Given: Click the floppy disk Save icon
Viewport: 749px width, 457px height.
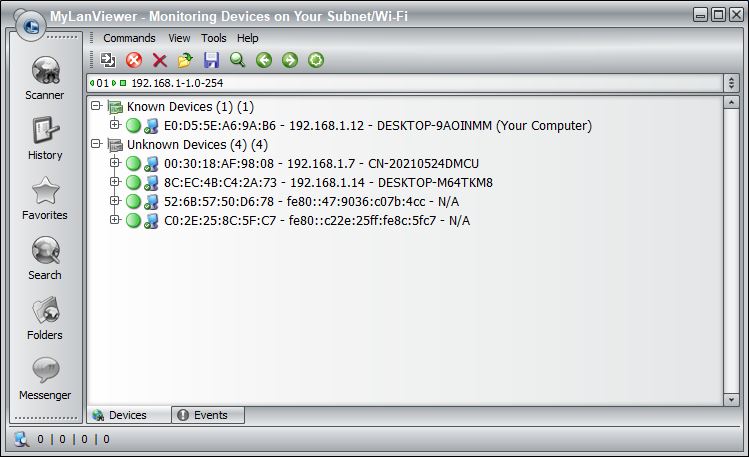Looking at the screenshot, I should [x=211, y=60].
